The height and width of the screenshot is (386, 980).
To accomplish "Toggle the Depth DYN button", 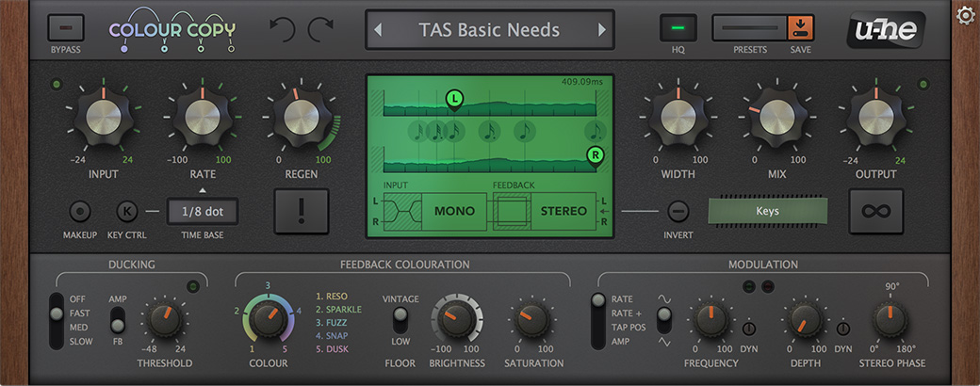I will click(843, 329).
